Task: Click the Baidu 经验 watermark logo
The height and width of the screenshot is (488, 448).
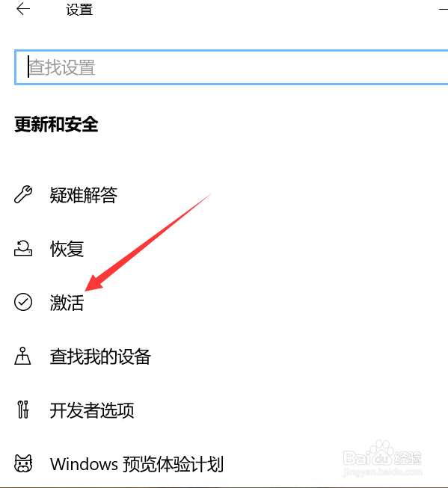Action: [382, 454]
